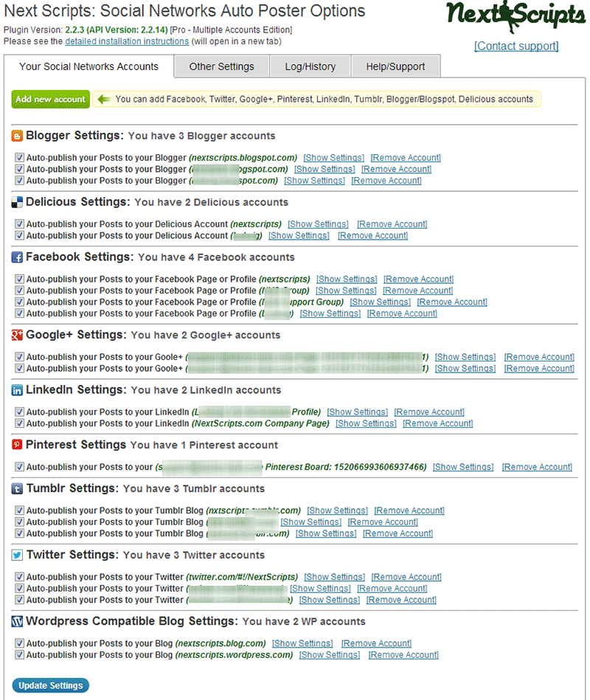The width and height of the screenshot is (590, 700).
Task: Open the Contact support link
Action: pos(516,46)
